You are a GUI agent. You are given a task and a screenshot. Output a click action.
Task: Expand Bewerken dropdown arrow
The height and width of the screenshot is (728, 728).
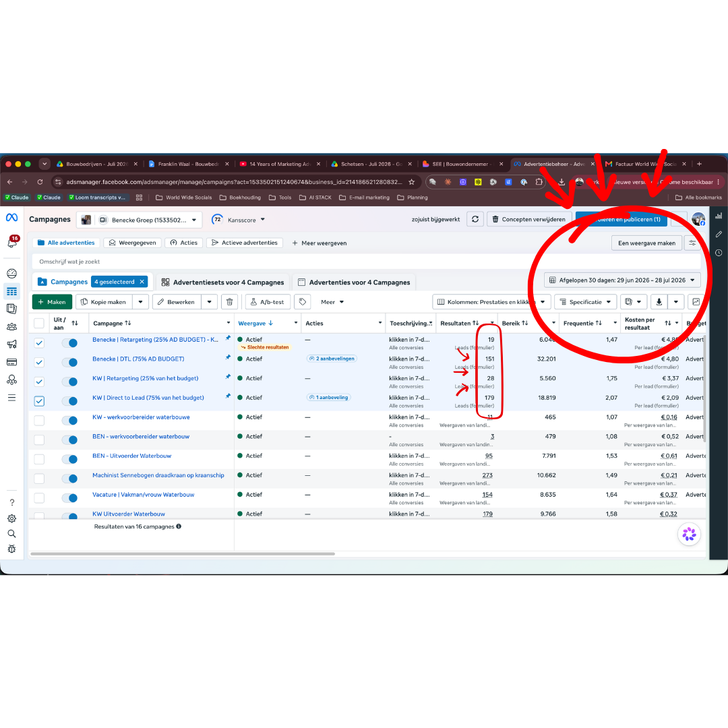tap(209, 302)
